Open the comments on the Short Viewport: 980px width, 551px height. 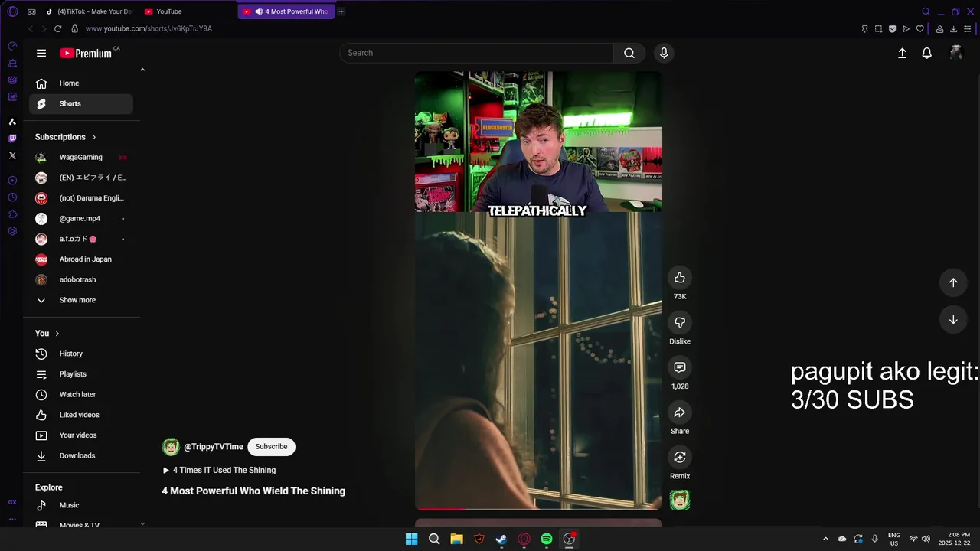pyautogui.click(x=680, y=367)
